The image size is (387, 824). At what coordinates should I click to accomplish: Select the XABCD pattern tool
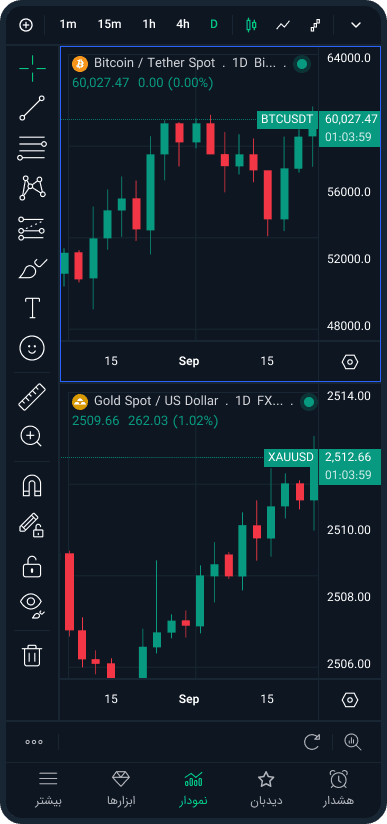click(x=32, y=188)
